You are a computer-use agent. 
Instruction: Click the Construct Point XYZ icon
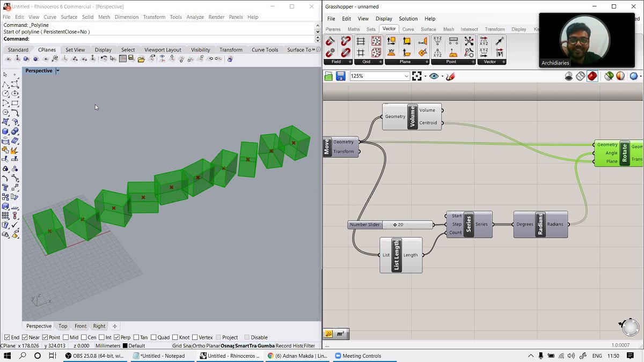pos(437,41)
